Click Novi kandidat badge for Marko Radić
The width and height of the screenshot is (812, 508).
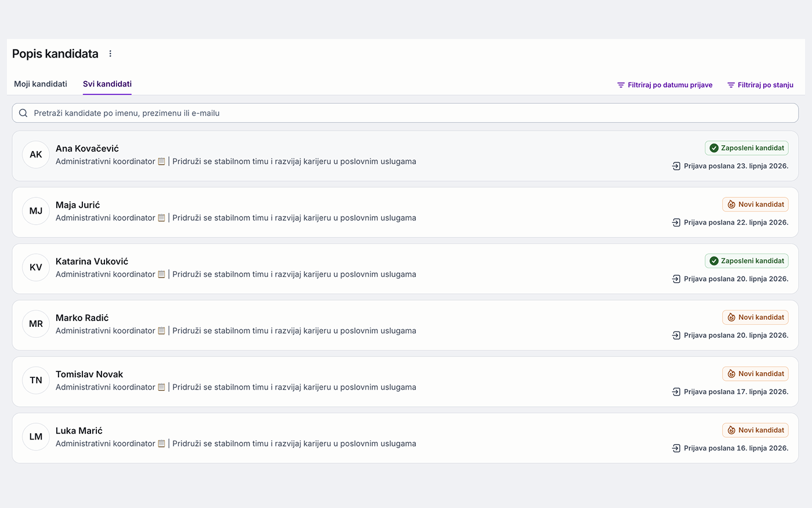(755, 317)
